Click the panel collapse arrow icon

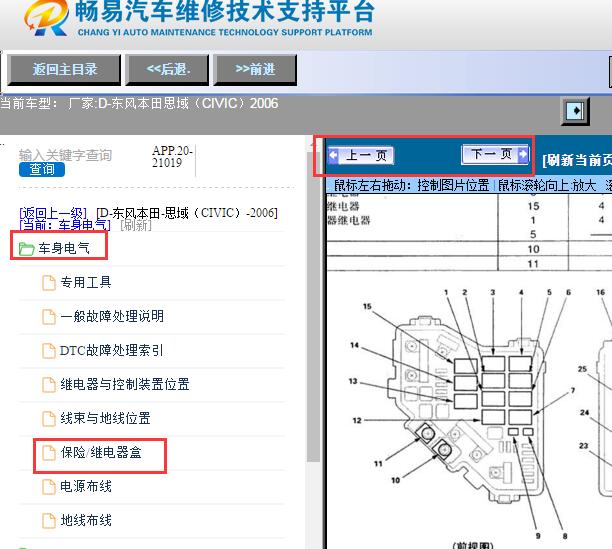pyautogui.click(x=575, y=111)
